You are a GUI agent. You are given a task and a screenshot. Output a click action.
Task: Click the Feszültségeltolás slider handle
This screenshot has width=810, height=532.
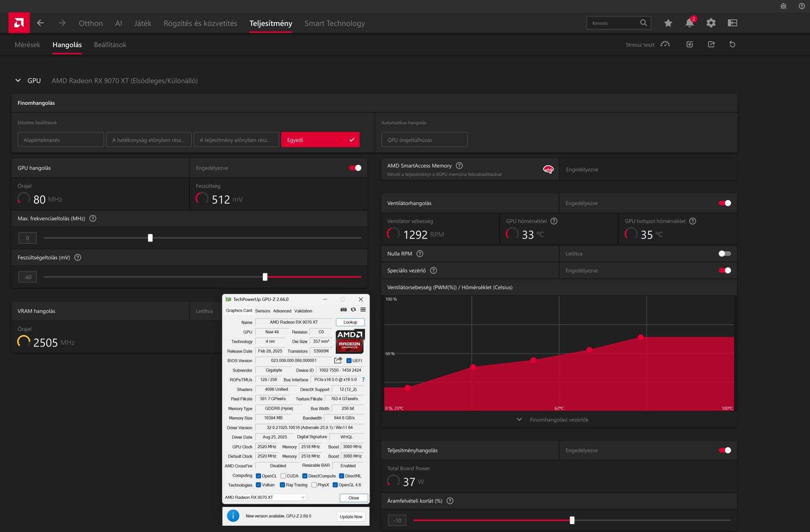[265, 277]
